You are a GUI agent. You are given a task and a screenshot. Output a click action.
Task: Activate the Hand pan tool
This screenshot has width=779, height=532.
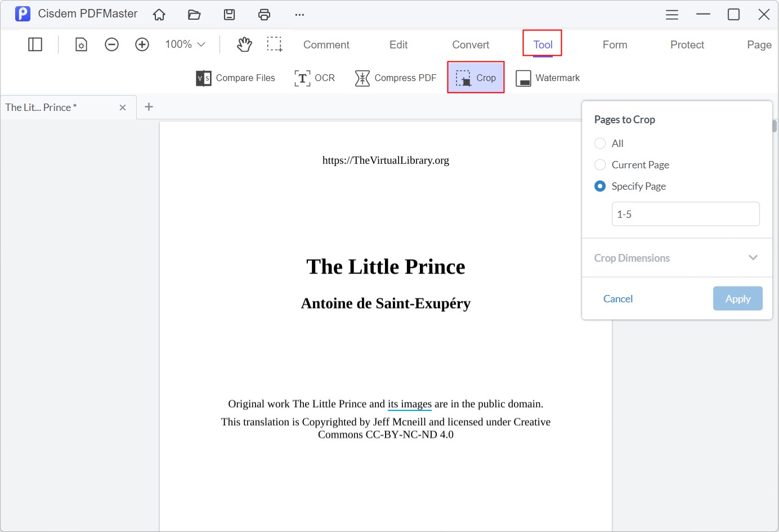pyautogui.click(x=244, y=44)
